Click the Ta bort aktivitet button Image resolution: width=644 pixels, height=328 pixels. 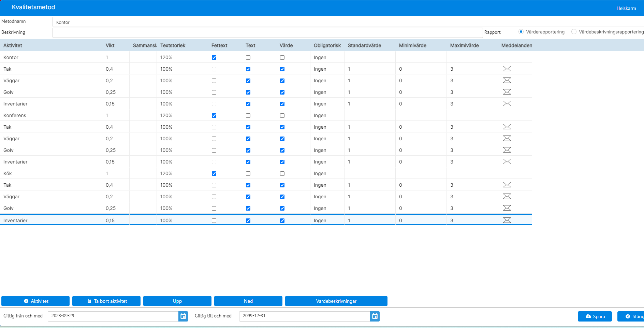106,301
